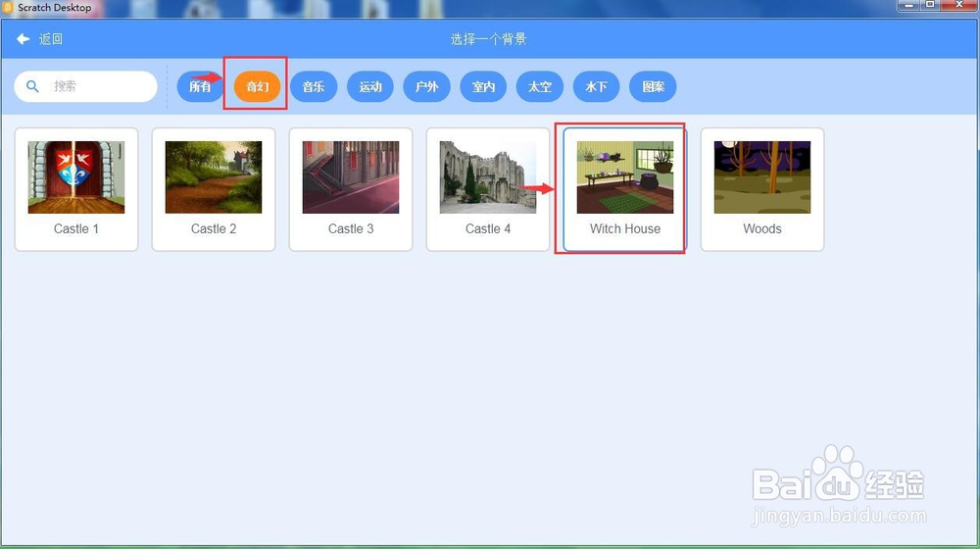Viewport: 980px width, 549px height.
Task: Click the Castle 1 label text
Action: (x=76, y=228)
